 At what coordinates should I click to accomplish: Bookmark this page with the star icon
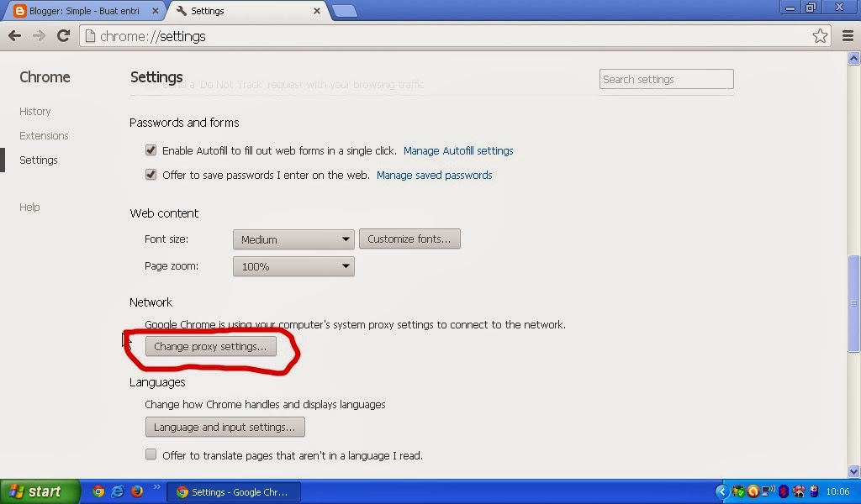point(820,36)
